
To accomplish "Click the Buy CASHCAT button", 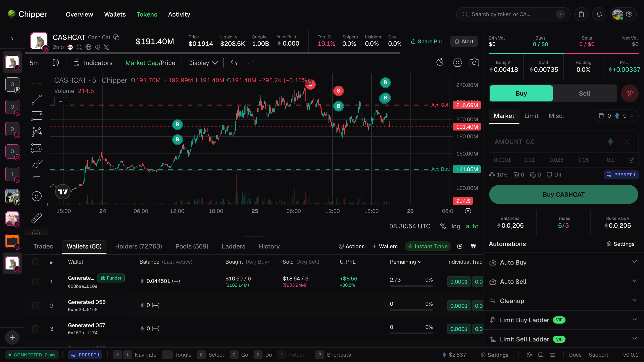I will [563, 194].
